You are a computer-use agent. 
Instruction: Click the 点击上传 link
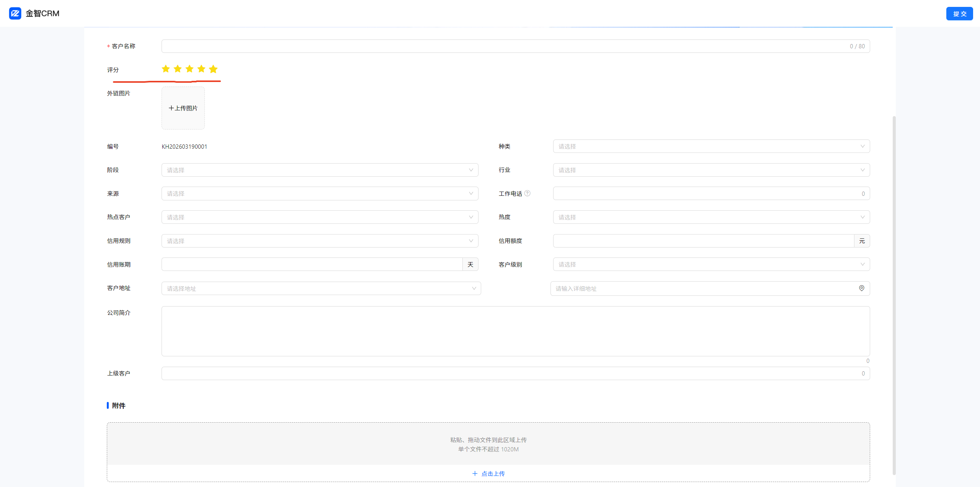tap(493, 474)
